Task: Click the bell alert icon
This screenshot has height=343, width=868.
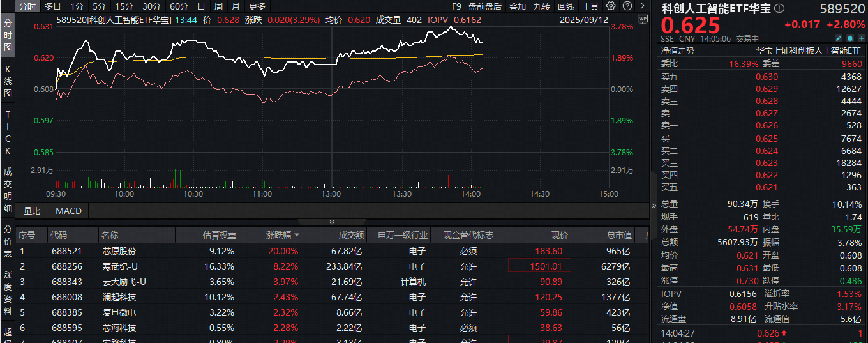Action: click(x=849, y=39)
